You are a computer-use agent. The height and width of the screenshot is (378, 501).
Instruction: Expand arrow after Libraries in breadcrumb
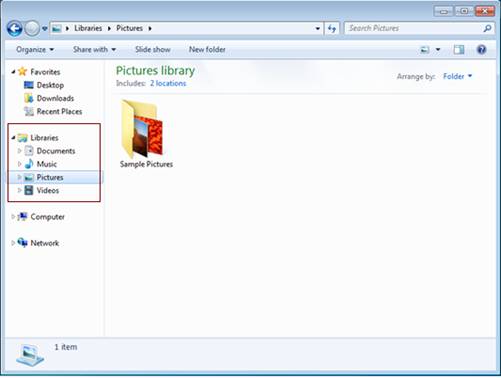click(x=109, y=29)
